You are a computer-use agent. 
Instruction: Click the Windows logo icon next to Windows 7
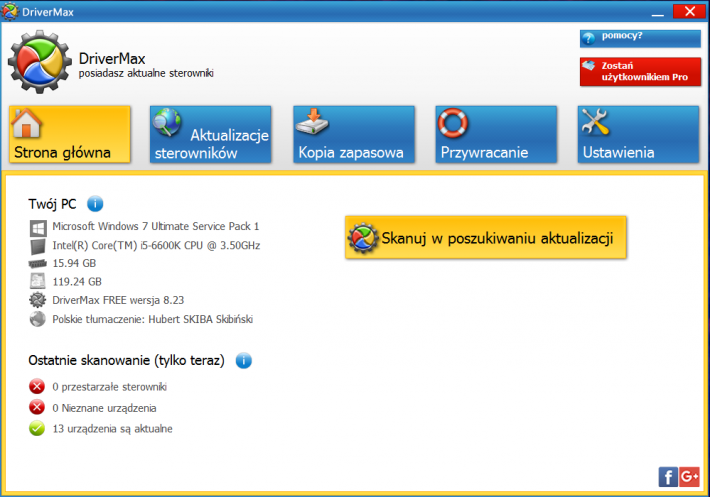tap(38, 228)
